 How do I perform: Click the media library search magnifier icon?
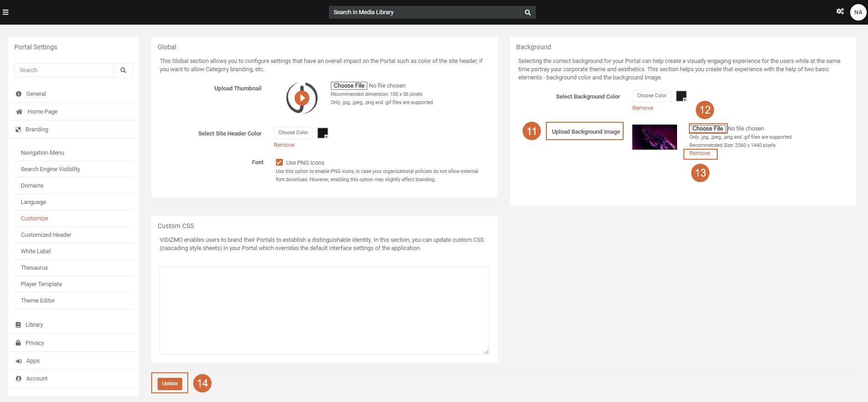point(528,12)
